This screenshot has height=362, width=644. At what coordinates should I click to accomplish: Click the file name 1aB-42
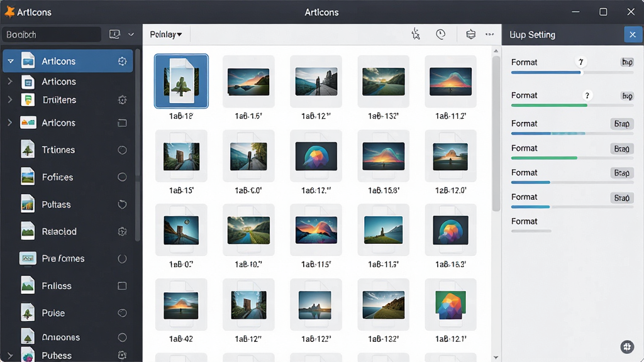181,339
